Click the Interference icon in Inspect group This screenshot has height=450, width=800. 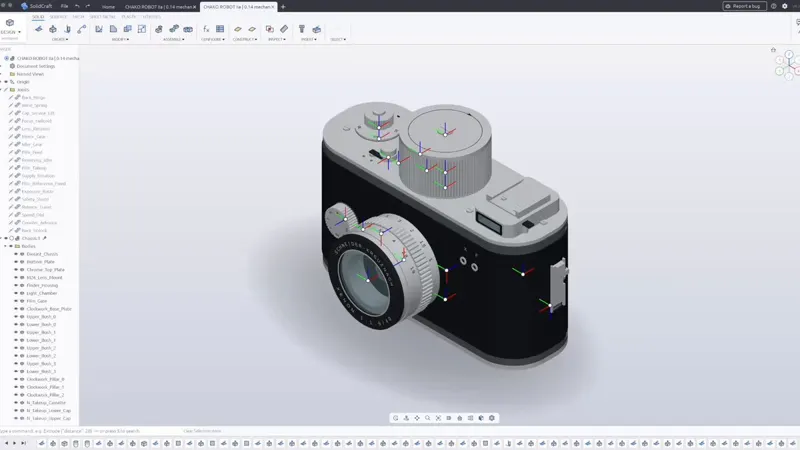point(269,29)
